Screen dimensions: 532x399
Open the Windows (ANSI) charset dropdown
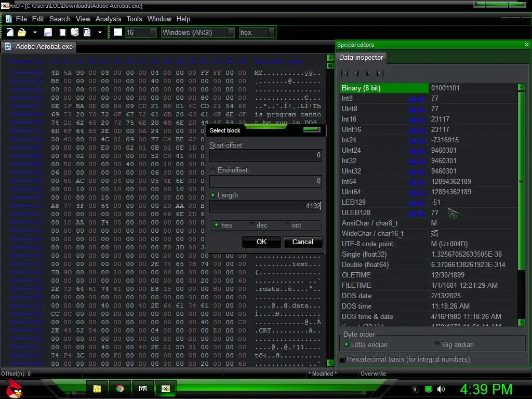231,32
